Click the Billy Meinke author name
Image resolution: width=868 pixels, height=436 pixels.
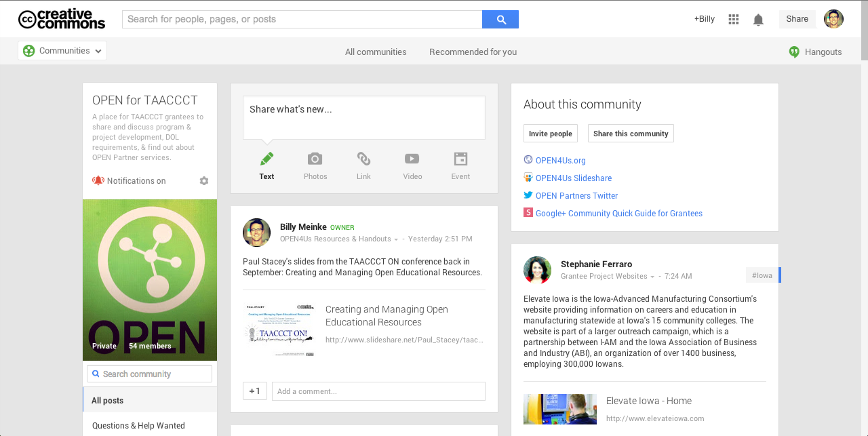(x=303, y=227)
